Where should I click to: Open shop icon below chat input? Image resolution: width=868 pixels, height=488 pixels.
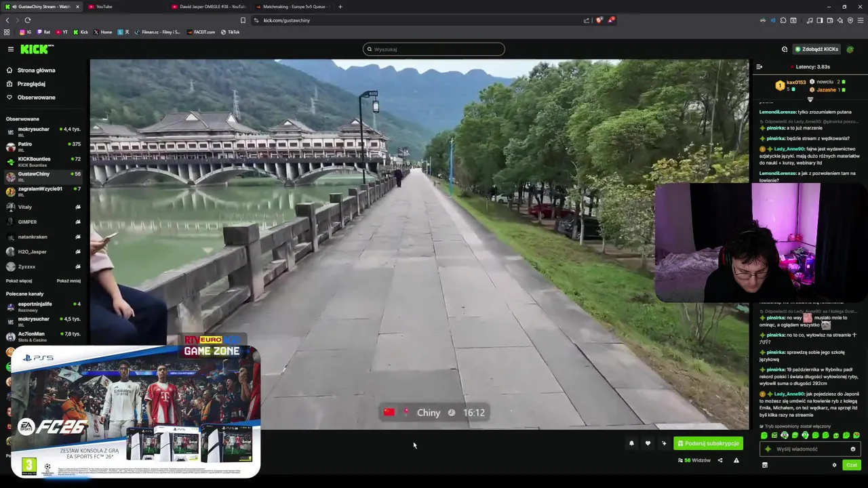(x=765, y=465)
